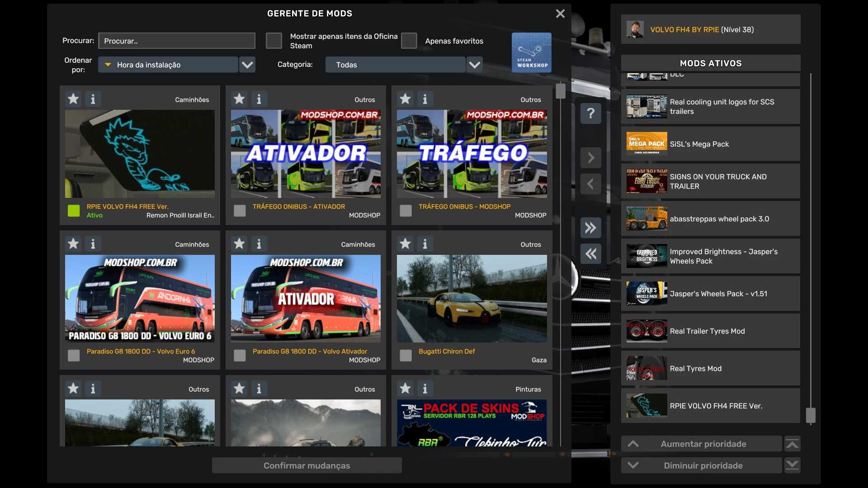Deactivate all mods with double left arrow
The height and width of the screenshot is (488, 868).
tap(591, 253)
